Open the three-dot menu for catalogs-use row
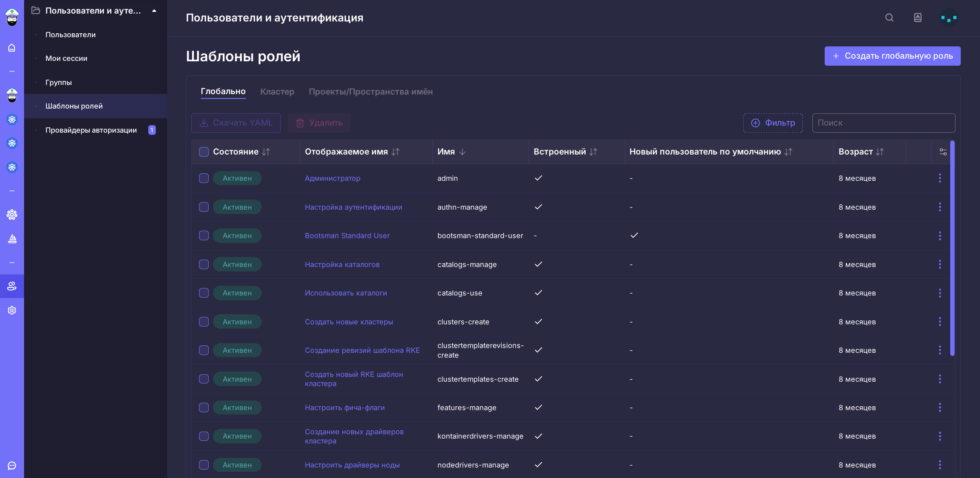The width and height of the screenshot is (980, 478). pyautogui.click(x=940, y=293)
